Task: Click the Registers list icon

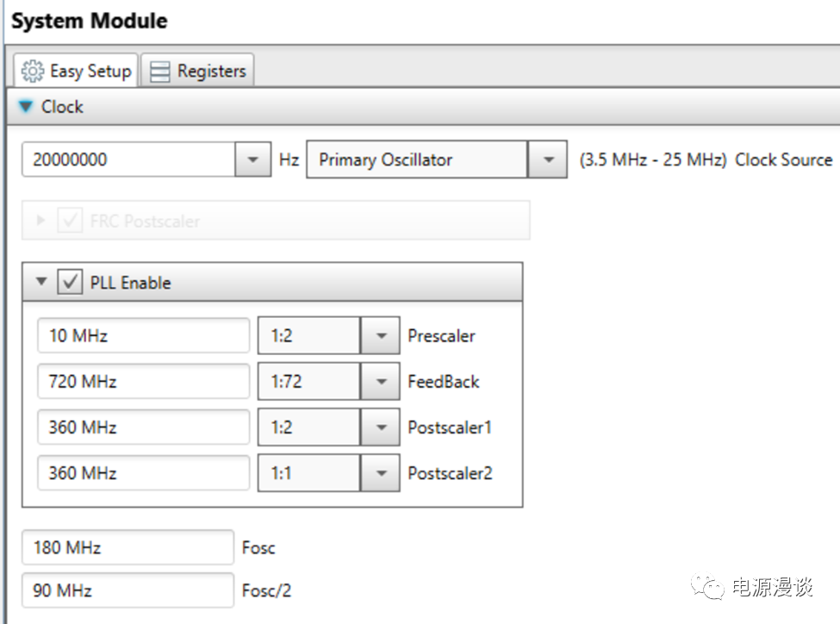Action: coord(160,72)
